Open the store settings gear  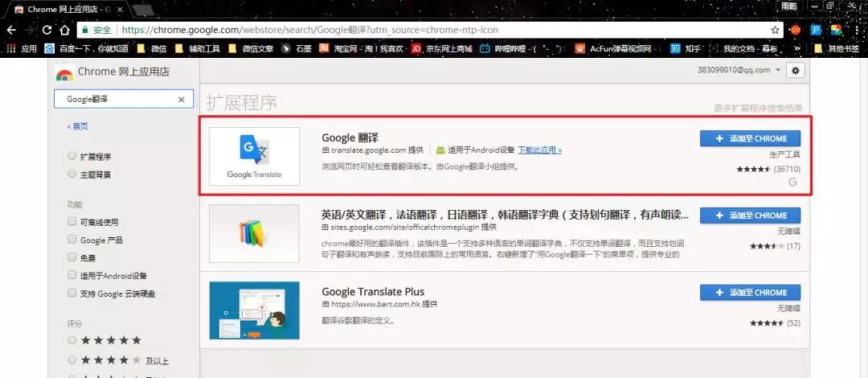pos(796,71)
